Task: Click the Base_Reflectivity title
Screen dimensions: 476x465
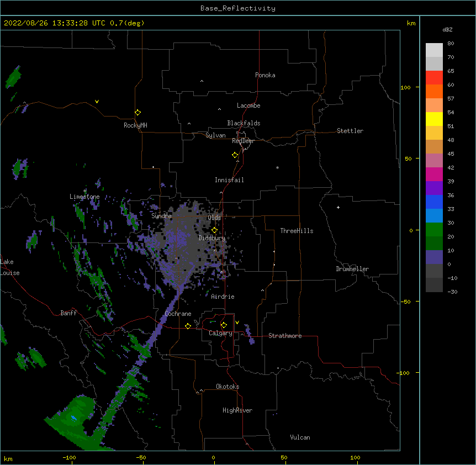Action: coord(238,8)
